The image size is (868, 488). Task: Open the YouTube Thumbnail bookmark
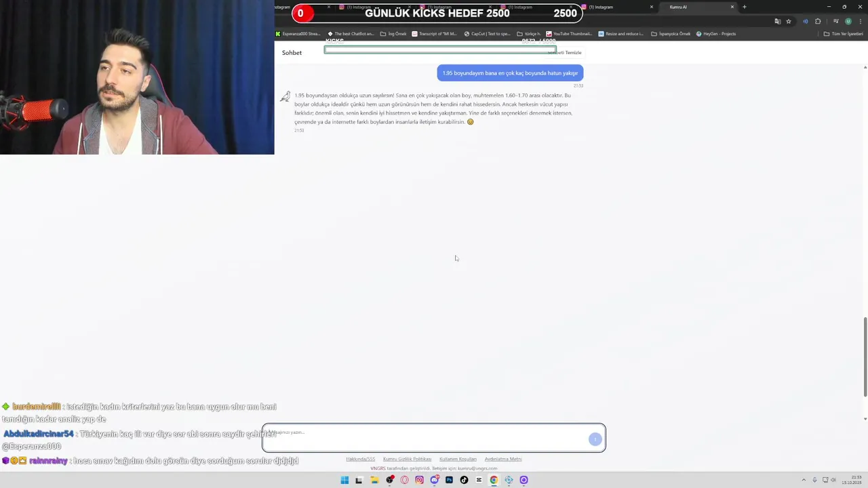tap(569, 34)
